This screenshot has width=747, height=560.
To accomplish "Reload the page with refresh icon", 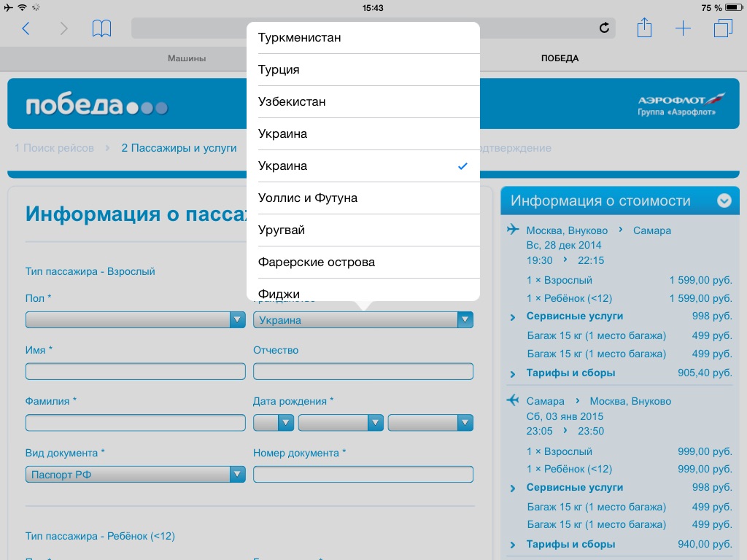I will tap(604, 28).
